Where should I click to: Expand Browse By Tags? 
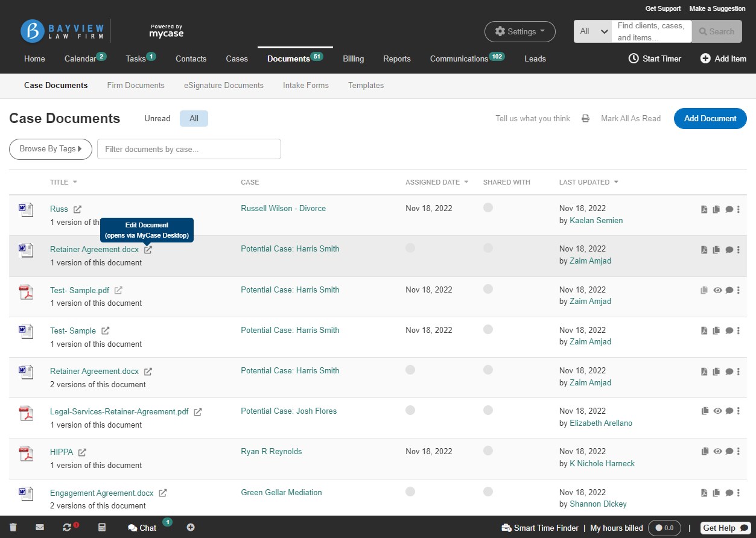[x=50, y=149]
